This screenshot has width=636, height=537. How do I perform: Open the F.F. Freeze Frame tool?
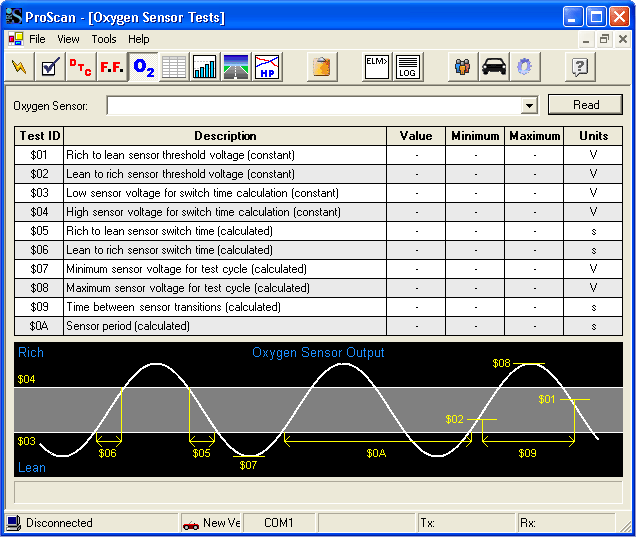tap(112, 67)
